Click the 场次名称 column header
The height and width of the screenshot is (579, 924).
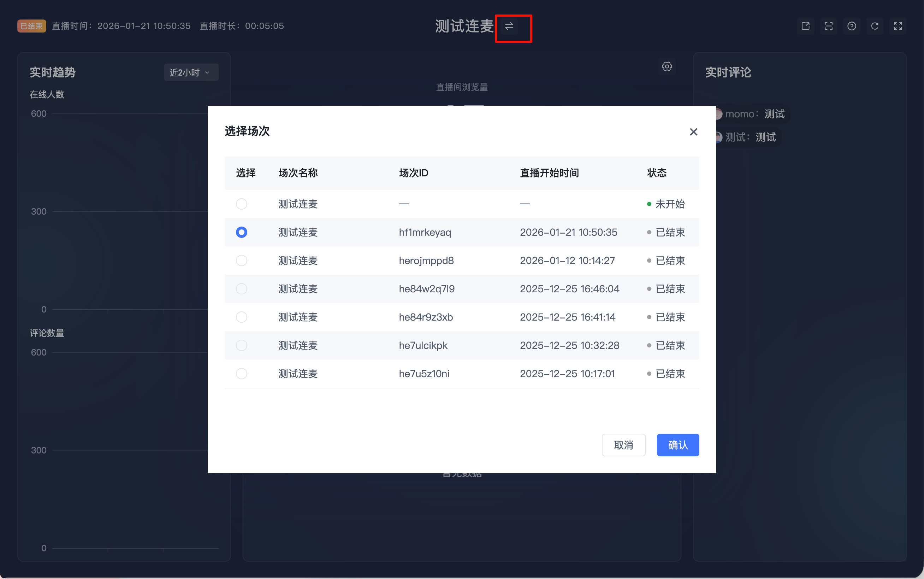coord(298,173)
